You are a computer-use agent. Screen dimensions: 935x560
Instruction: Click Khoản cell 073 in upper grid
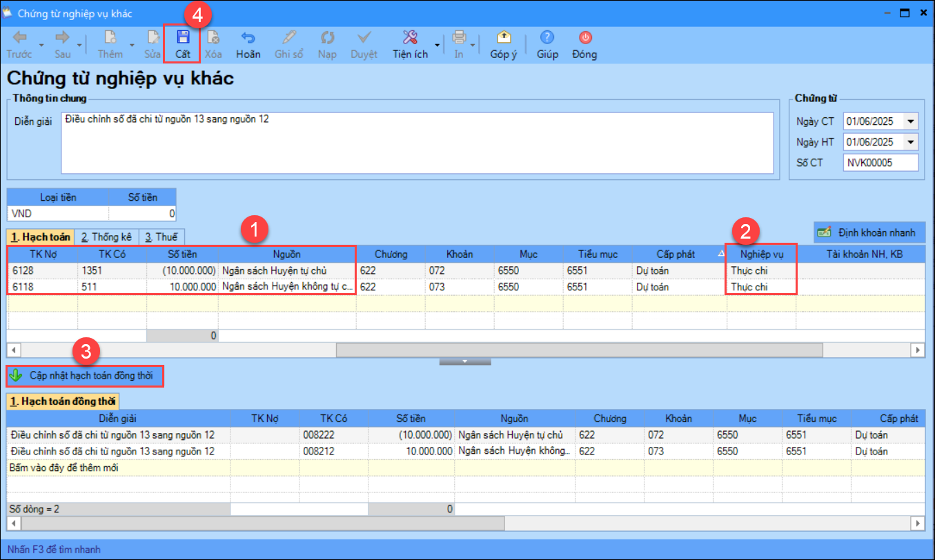point(460,286)
